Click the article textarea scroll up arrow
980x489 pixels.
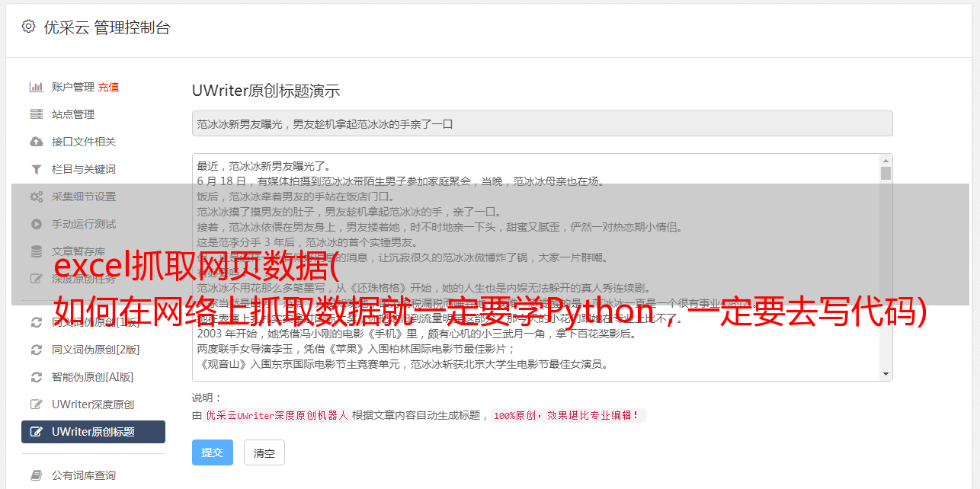886,161
